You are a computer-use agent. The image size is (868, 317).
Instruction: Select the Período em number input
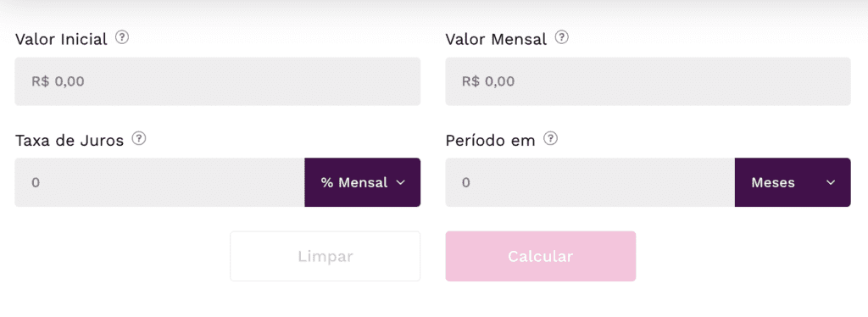(x=590, y=182)
